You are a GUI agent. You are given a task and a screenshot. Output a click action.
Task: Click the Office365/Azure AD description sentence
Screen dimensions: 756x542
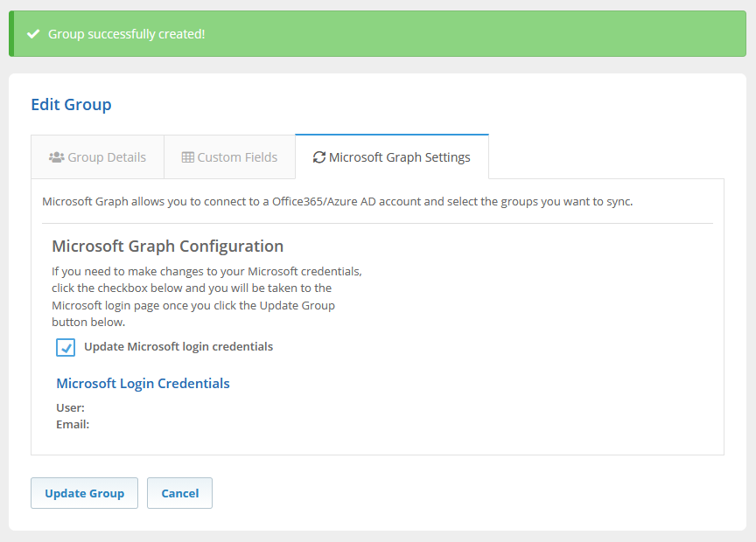(337, 202)
